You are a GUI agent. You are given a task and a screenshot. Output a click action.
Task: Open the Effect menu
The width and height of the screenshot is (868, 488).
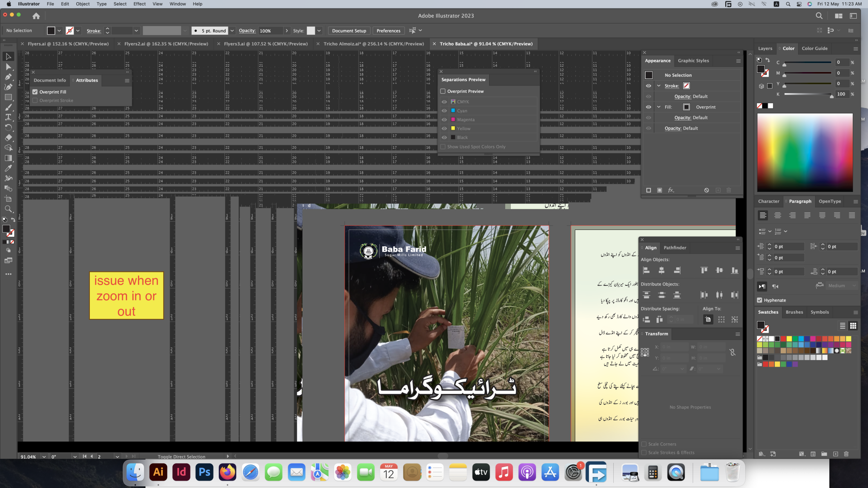pyautogui.click(x=139, y=4)
